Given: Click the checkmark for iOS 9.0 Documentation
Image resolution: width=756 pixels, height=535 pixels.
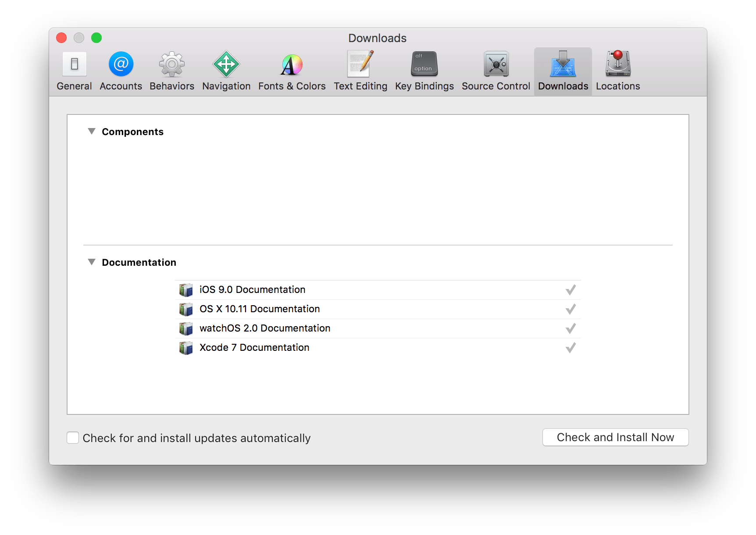Looking at the screenshot, I should coord(571,290).
